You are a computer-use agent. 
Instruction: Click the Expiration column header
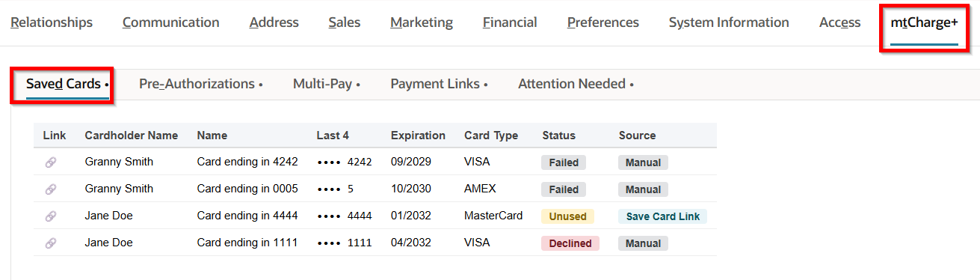pos(418,136)
